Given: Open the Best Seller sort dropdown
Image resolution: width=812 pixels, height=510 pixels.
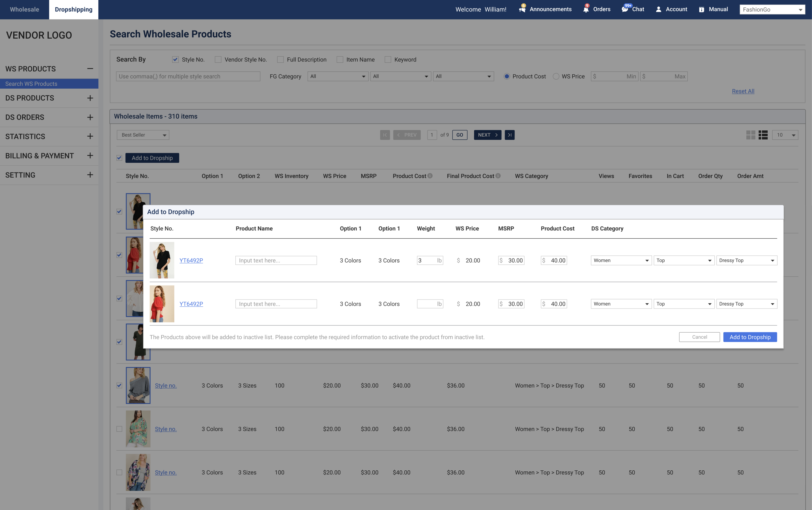Looking at the screenshot, I should (143, 135).
